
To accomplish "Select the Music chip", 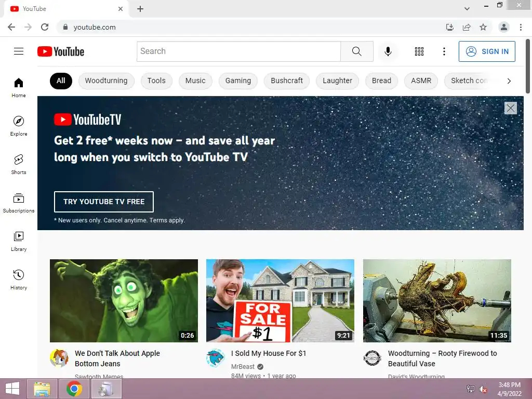I will tap(195, 81).
